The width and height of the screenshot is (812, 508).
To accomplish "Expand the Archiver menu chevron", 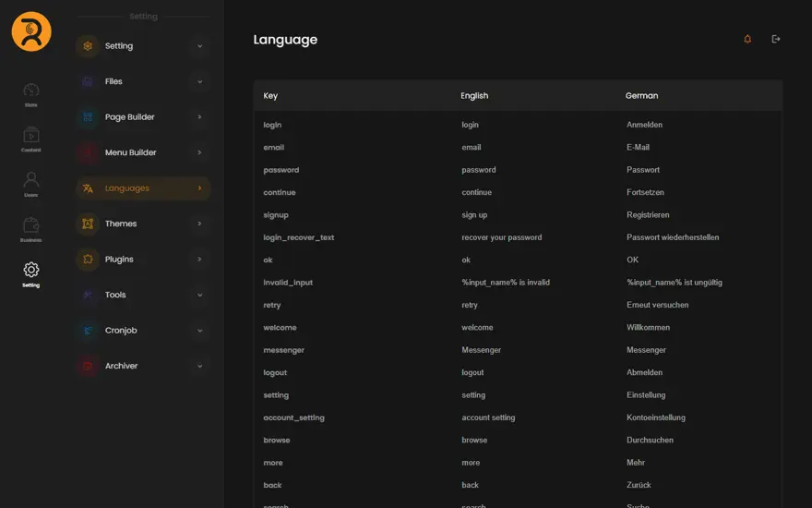I will pyautogui.click(x=199, y=366).
